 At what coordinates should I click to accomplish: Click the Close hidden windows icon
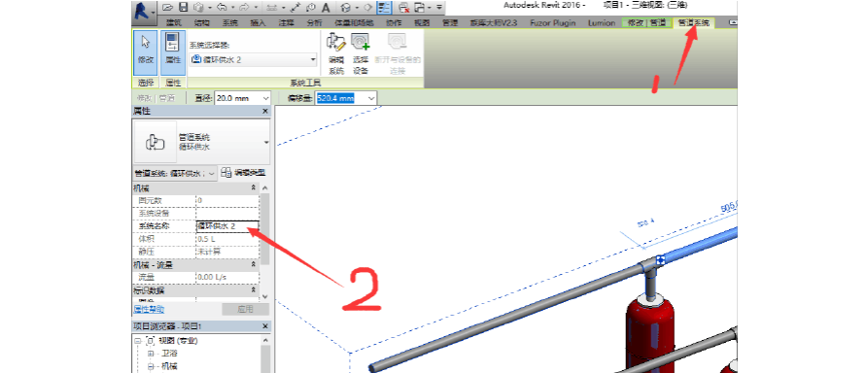click(x=404, y=8)
